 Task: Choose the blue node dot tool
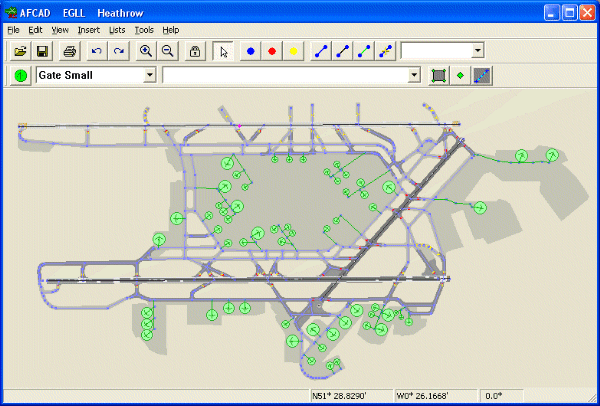coord(251,51)
